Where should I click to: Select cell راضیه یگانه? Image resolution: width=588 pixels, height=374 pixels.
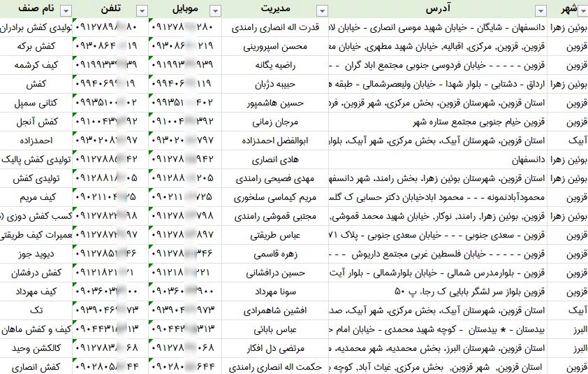pyautogui.click(x=275, y=65)
